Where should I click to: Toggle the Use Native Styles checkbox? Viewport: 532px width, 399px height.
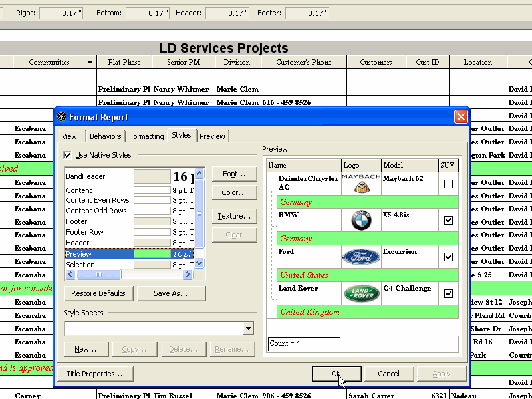coord(67,156)
